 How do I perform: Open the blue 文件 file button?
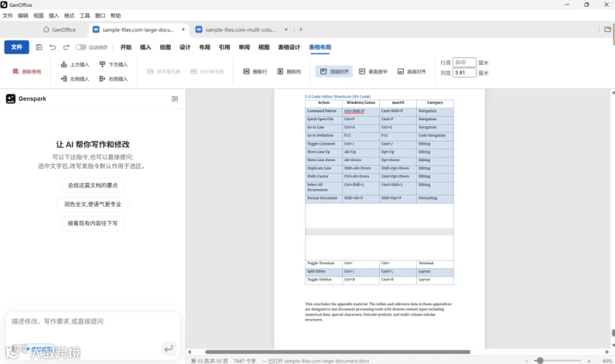click(x=16, y=47)
